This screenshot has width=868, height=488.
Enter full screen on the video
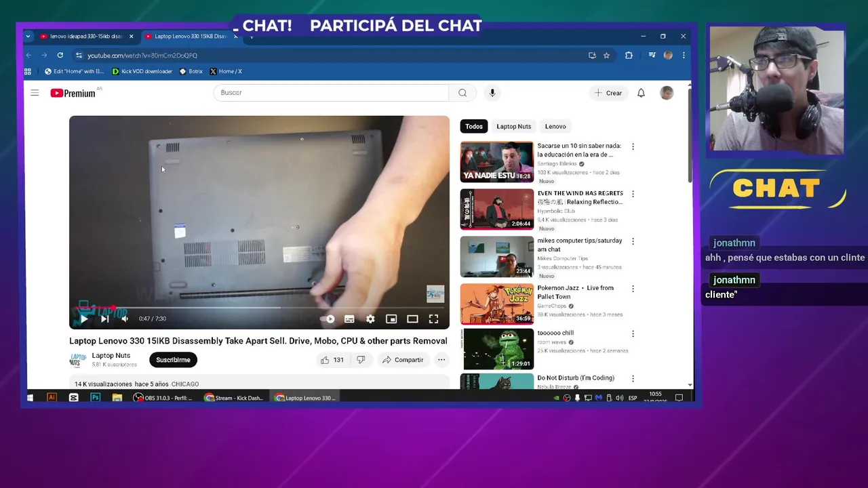pos(433,319)
